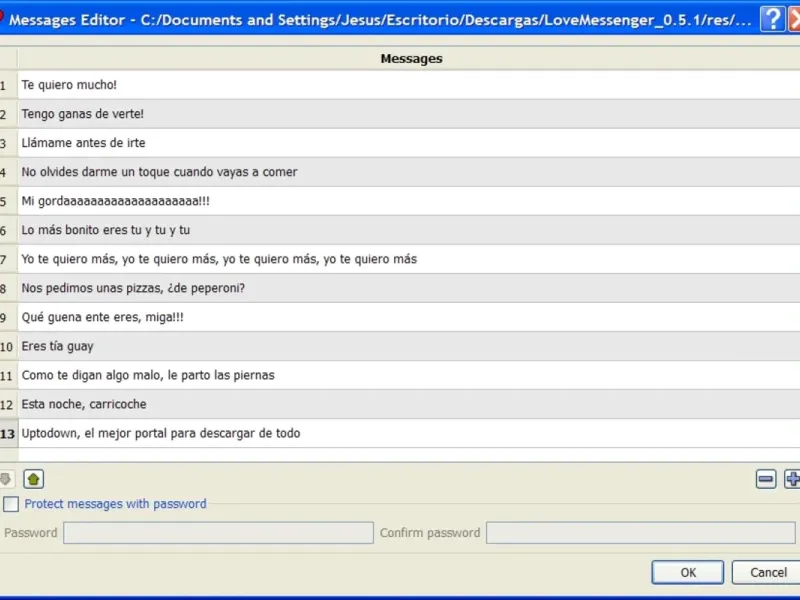Click the green move-up arrow icon

tap(34, 479)
